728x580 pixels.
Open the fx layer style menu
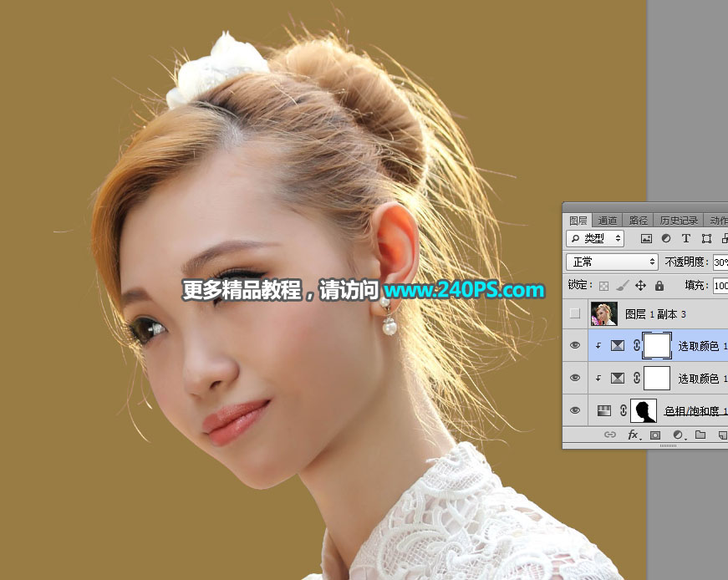[634, 435]
